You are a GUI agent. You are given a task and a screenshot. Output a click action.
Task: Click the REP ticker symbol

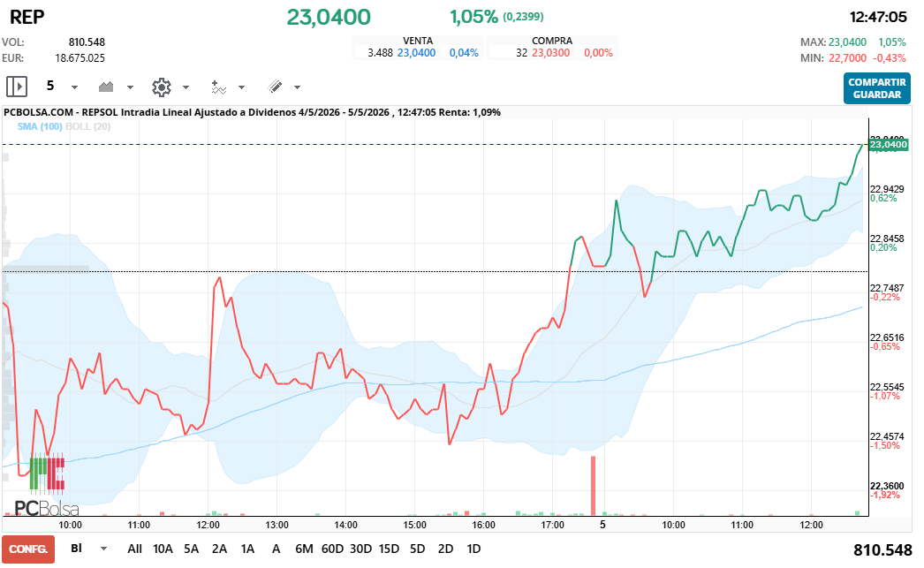coord(27,17)
